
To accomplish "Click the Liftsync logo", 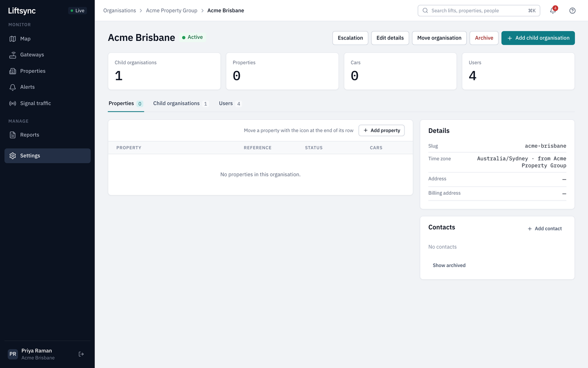I will [x=22, y=11].
